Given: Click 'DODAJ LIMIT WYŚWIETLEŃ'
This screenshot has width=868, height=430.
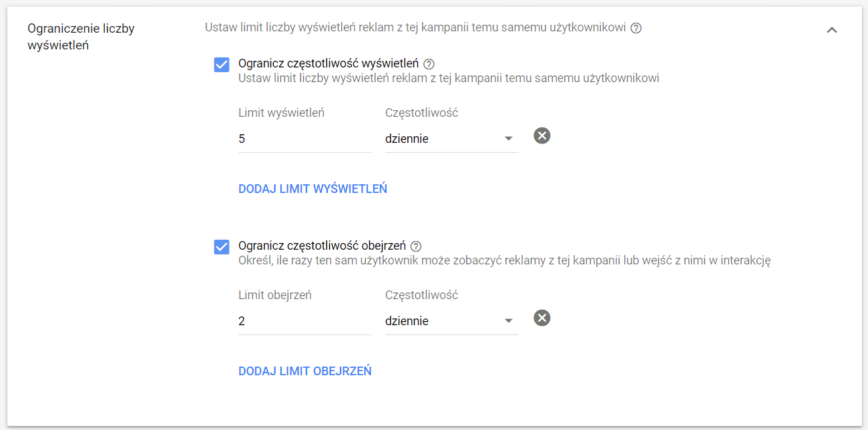Looking at the screenshot, I should click(312, 188).
